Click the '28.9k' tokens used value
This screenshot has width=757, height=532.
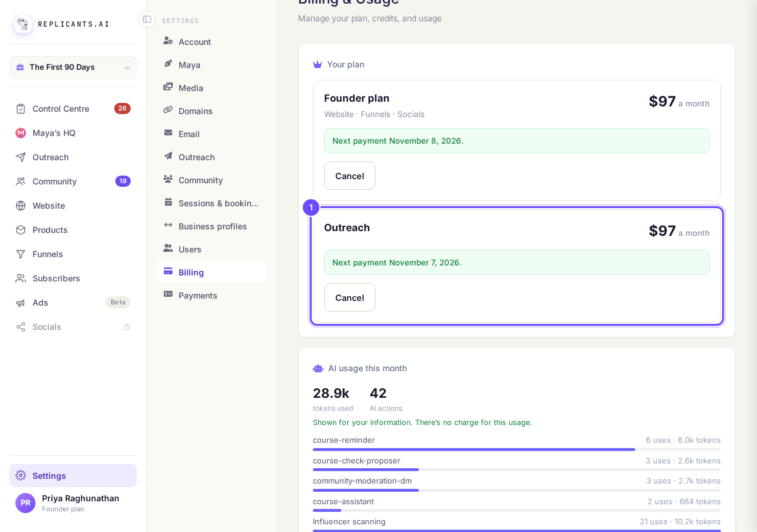click(331, 393)
